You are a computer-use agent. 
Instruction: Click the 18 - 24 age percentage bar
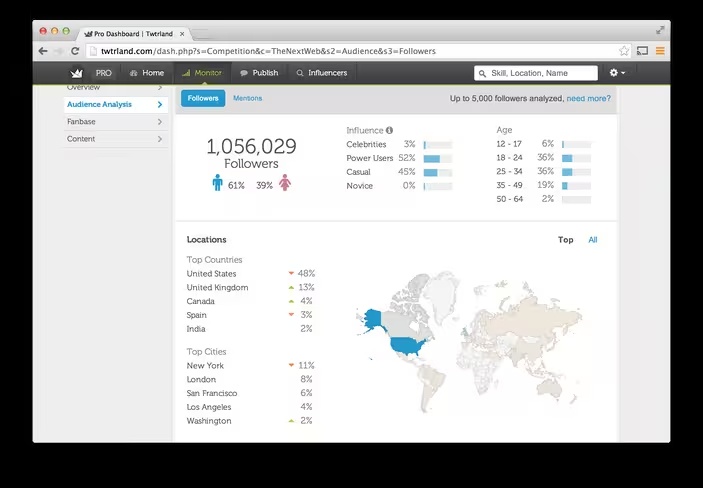click(577, 158)
